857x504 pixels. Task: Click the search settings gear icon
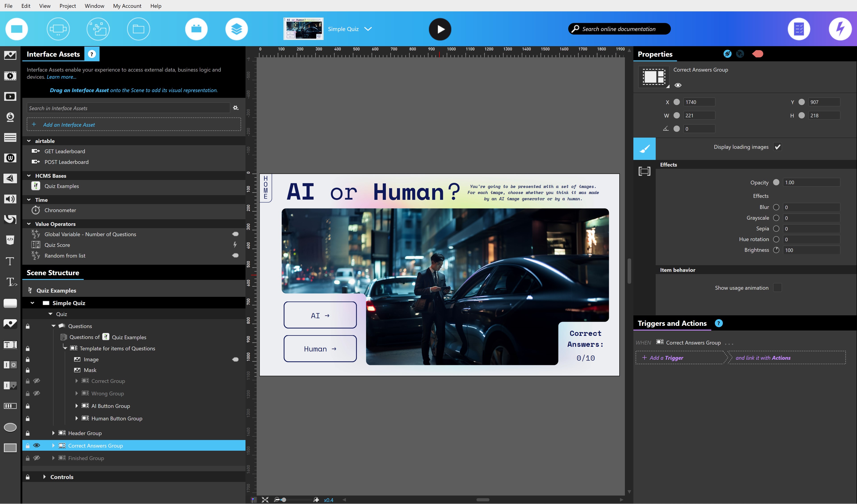(x=236, y=108)
